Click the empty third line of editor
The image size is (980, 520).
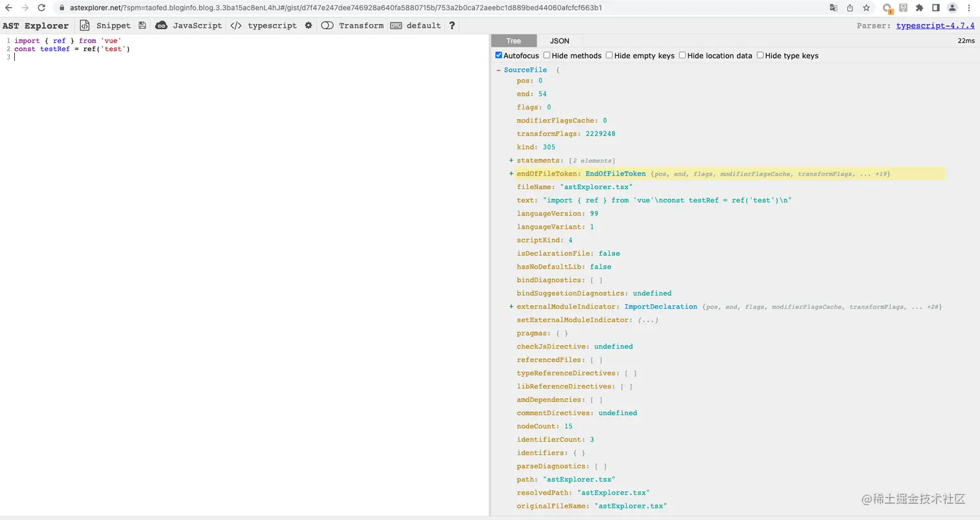pyautogui.click(x=251, y=57)
